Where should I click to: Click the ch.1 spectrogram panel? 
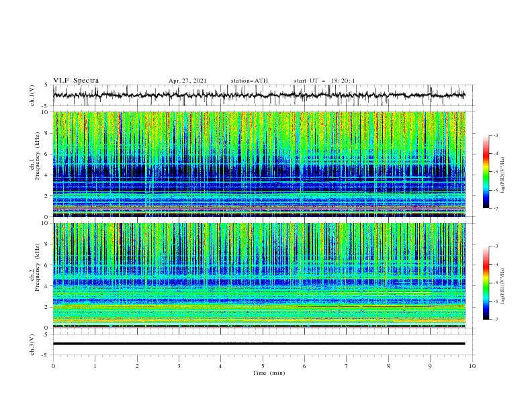click(x=259, y=164)
